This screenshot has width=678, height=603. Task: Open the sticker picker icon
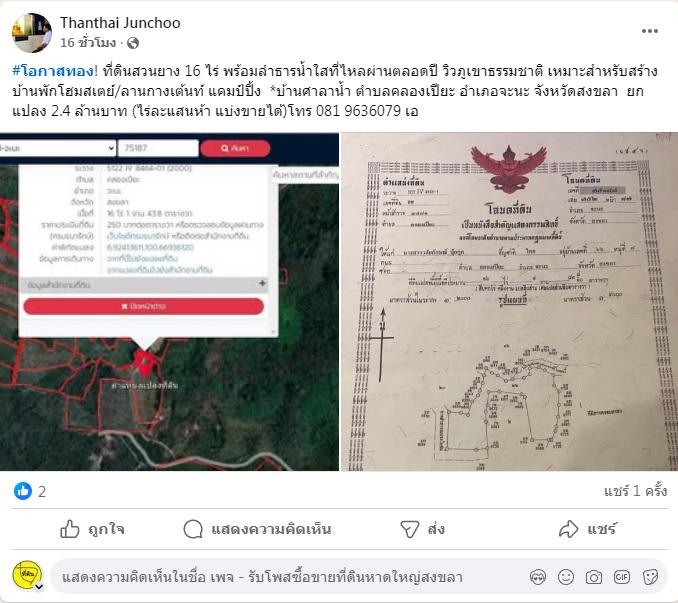click(x=650, y=577)
